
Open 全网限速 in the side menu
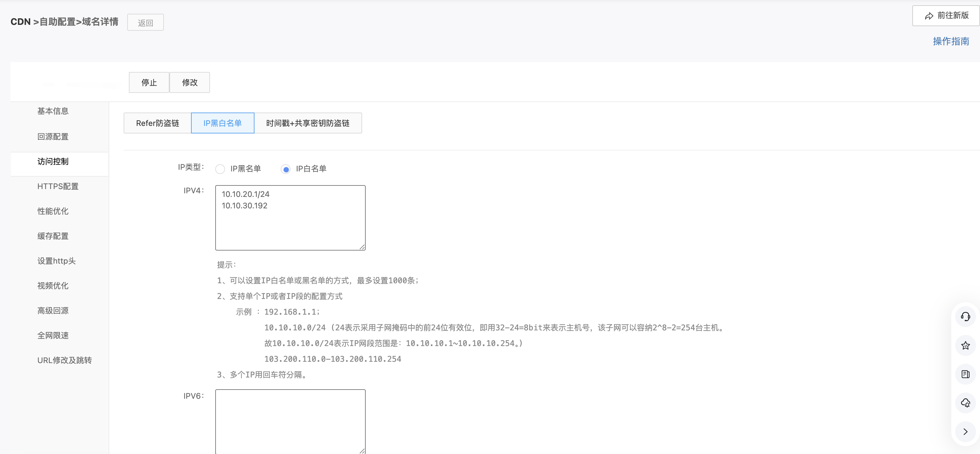coord(53,335)
